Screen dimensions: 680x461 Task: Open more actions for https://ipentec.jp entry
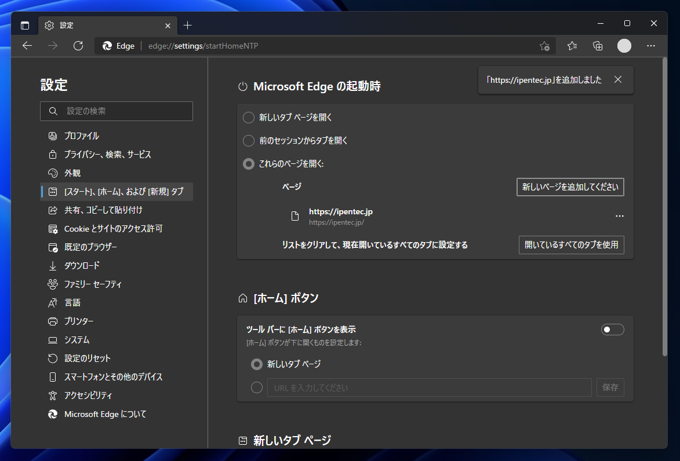(x=620, y=216)
